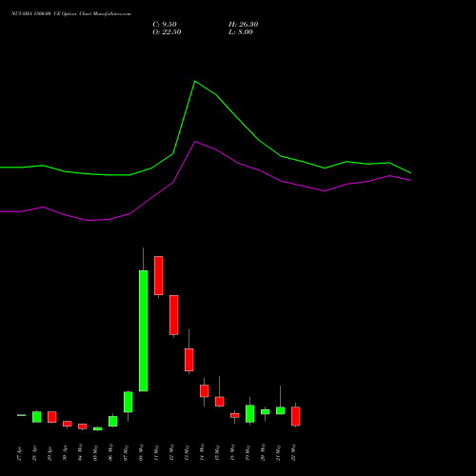Click the '04 May' date label

pyautogui.click(x=80, y=452)
